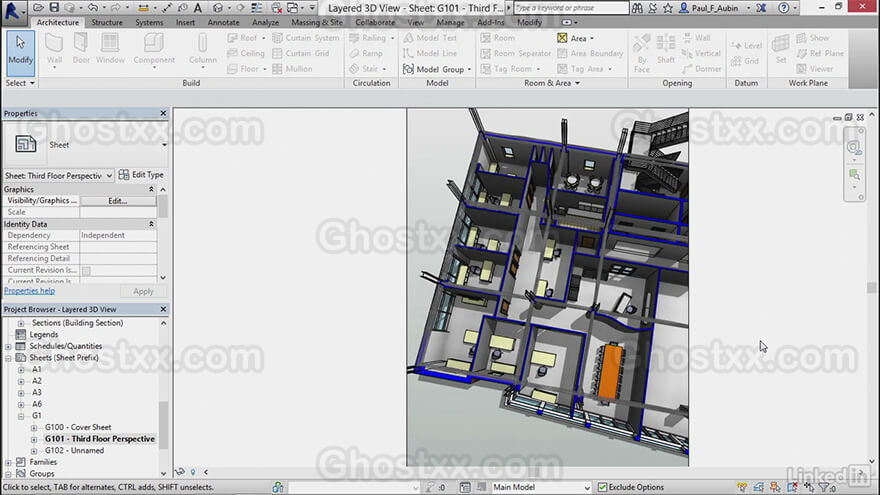880x495 pixels.
Task: Expand Schedules/Quantities node
Action: pos(8,346)
